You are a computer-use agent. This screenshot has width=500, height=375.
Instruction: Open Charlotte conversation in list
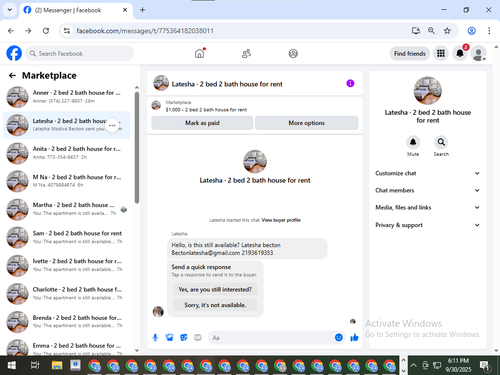tap(67, 294)
